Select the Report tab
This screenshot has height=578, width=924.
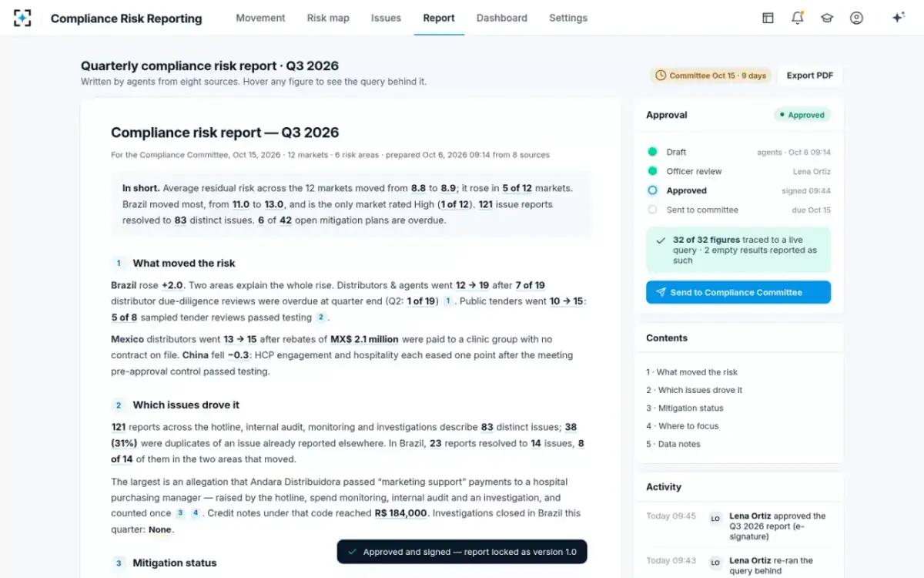coord(439,18)
